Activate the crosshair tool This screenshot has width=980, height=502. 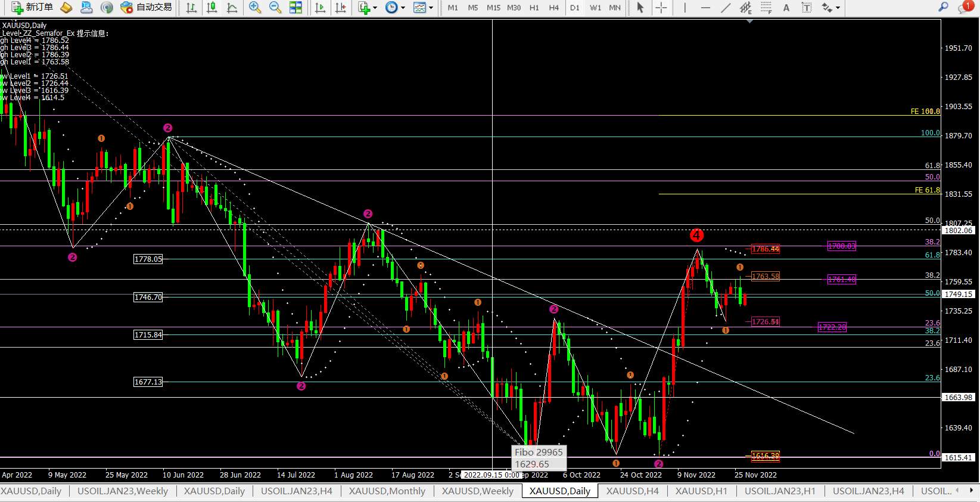tap(661, 8)
